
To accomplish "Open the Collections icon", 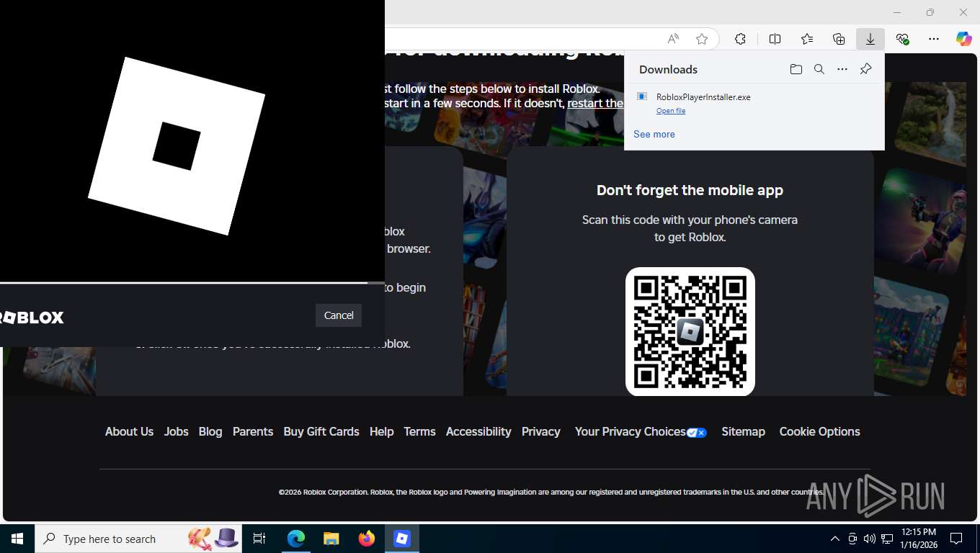I will [839, 39].
